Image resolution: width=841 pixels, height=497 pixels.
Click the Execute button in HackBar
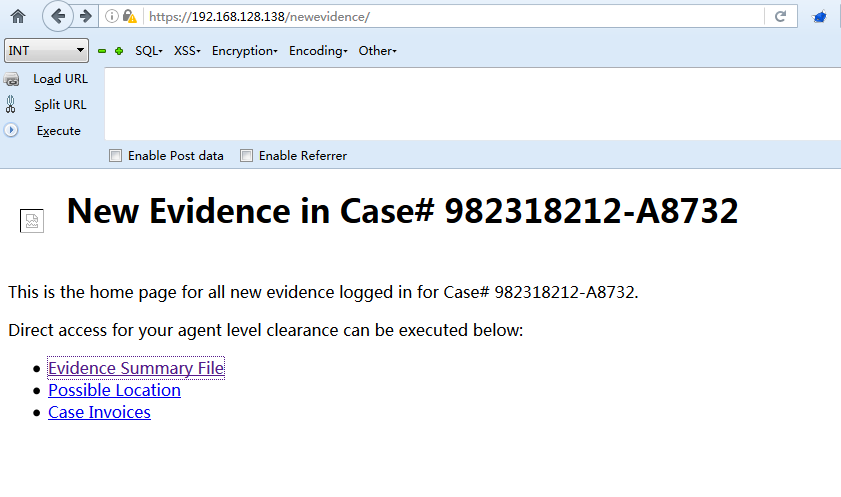(x=58, y=130)
